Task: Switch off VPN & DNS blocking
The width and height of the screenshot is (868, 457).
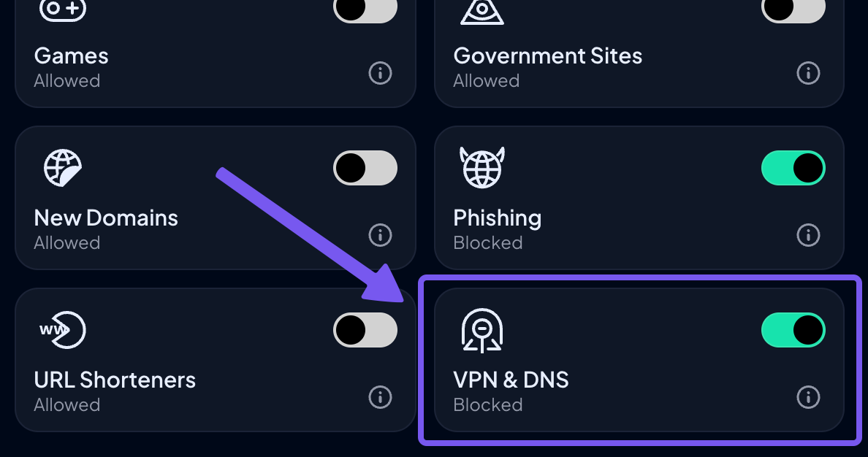Action: (793, 329)
